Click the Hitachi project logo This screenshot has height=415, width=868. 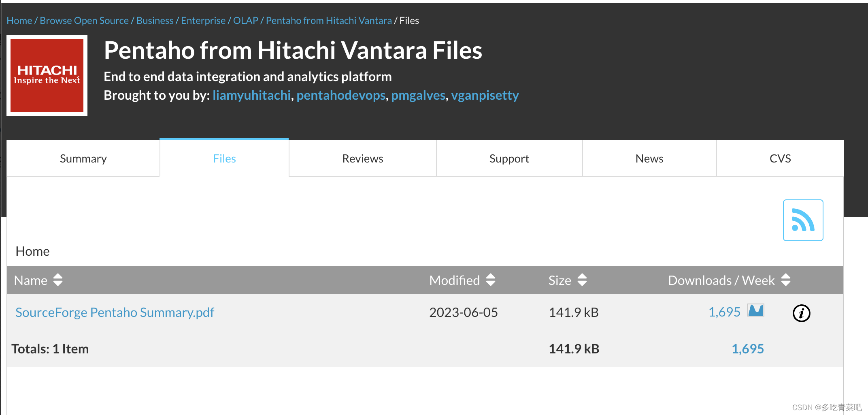(x=47, y=75)
